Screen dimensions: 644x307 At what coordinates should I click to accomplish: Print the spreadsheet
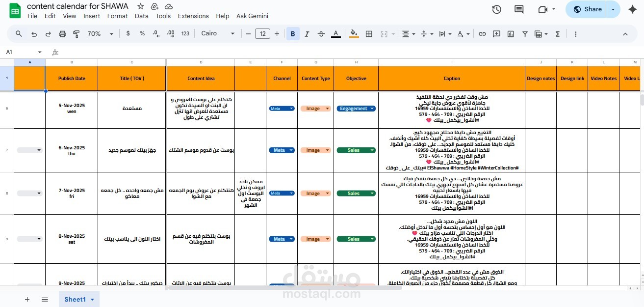pos(62,34)
